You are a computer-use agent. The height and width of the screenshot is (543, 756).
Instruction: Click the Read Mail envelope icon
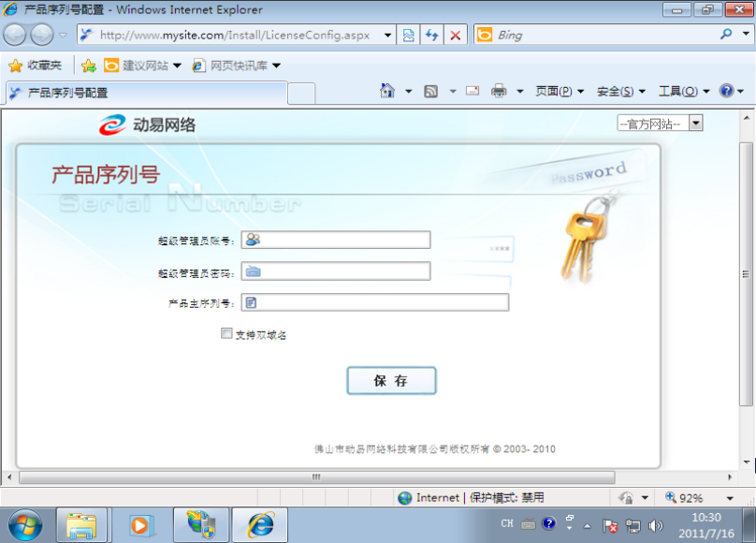[472, 91]
